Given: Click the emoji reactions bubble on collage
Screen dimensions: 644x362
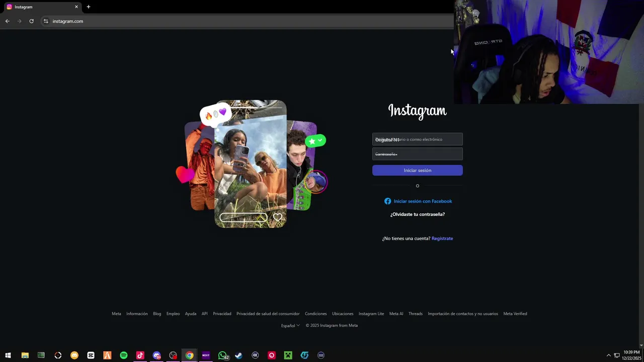Looking at the screenshot, I should (216, 115).
